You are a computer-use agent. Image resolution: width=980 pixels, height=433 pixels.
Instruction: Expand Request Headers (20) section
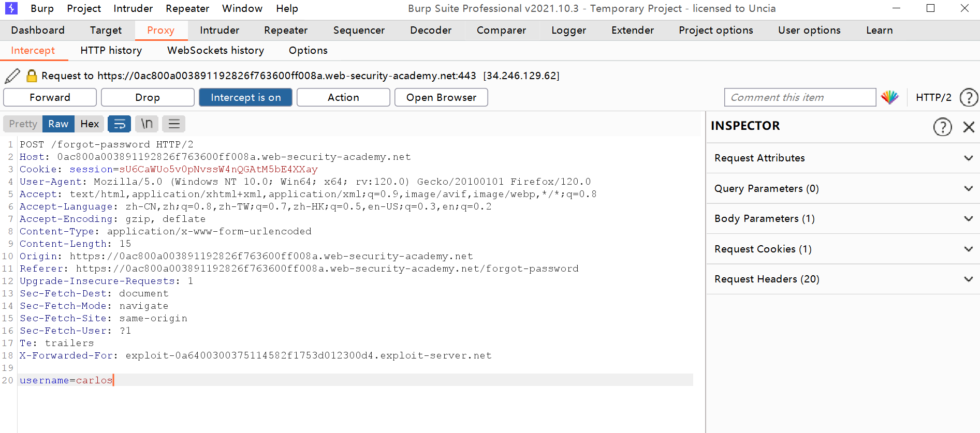tap(843, 279)
